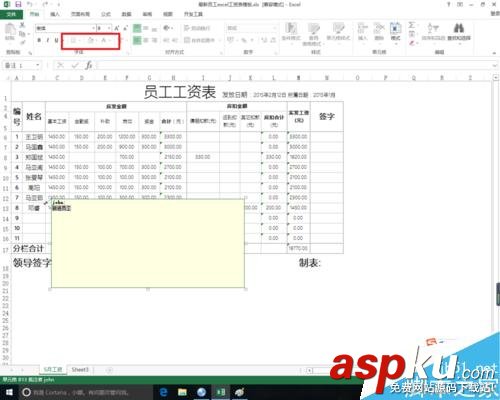Toggle Bold formatting

point(39,40)
